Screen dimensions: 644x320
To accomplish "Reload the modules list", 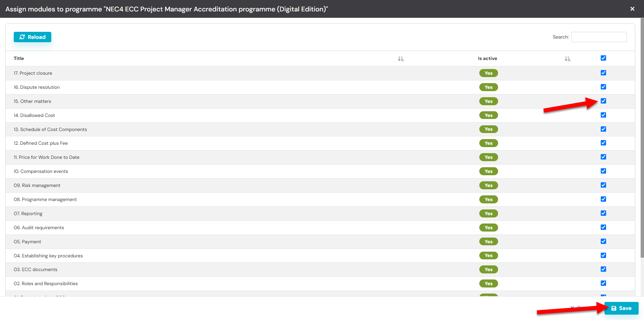I will 33,37.
